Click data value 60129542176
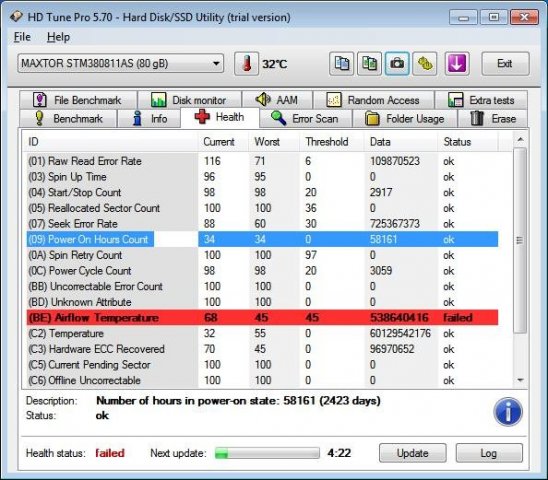Viewport: 548px width, 480px height. [400, 334]
